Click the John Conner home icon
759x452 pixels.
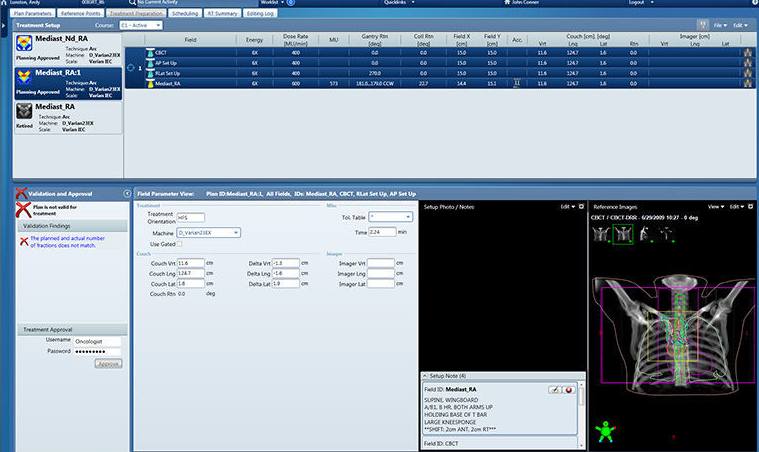pyautogui.click(x=507, y=2)
